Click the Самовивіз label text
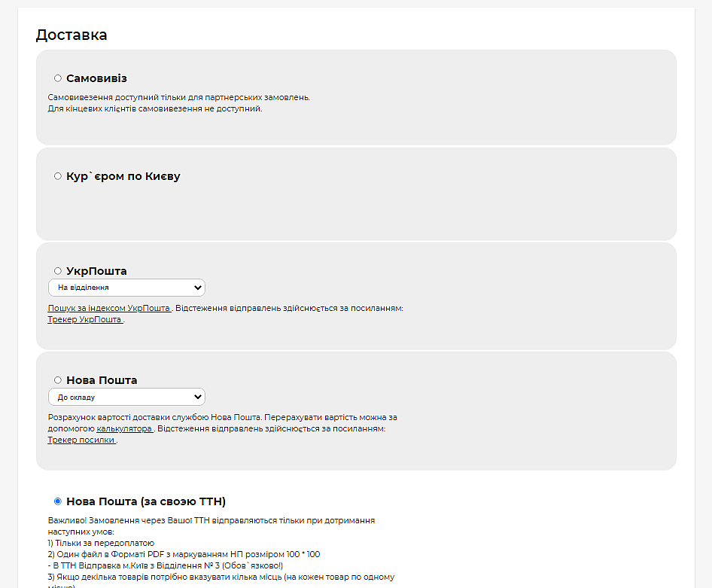 tap(97, 78)
